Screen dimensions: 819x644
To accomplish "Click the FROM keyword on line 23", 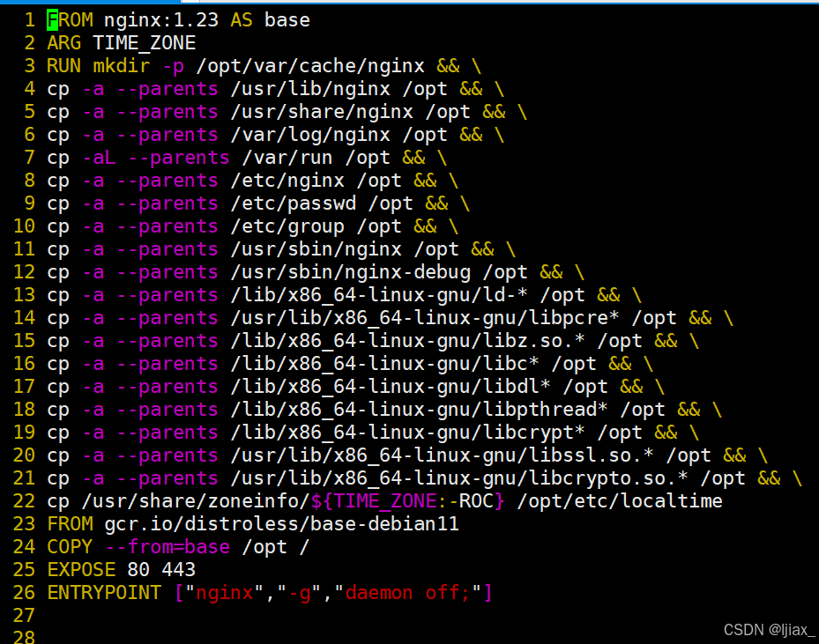I will point(70,524).
